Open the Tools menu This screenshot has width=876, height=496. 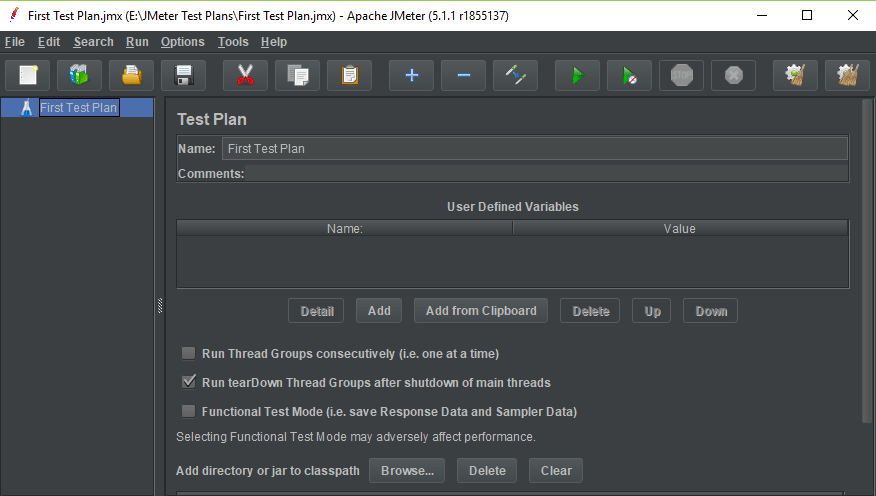pyautogui.click(x=233, y=42)
